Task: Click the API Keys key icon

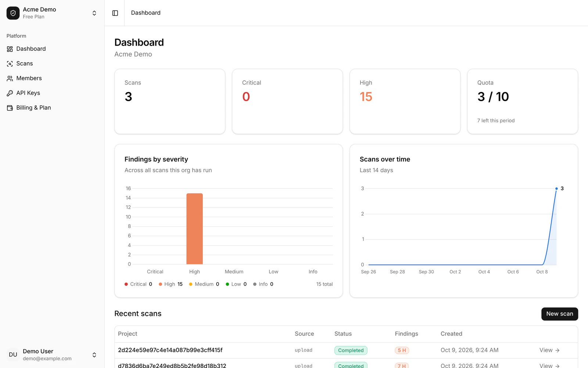Action: pos(10,93)
